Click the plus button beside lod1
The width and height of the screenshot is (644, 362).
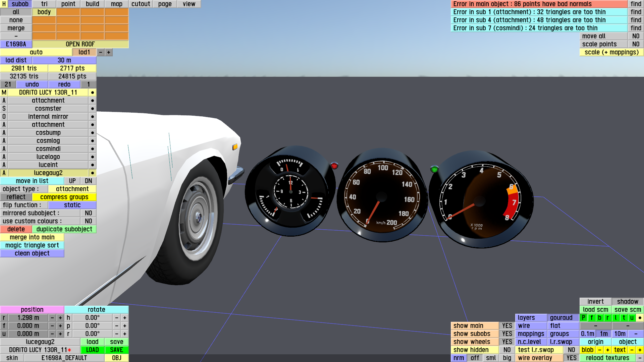(x=108, y=52)
